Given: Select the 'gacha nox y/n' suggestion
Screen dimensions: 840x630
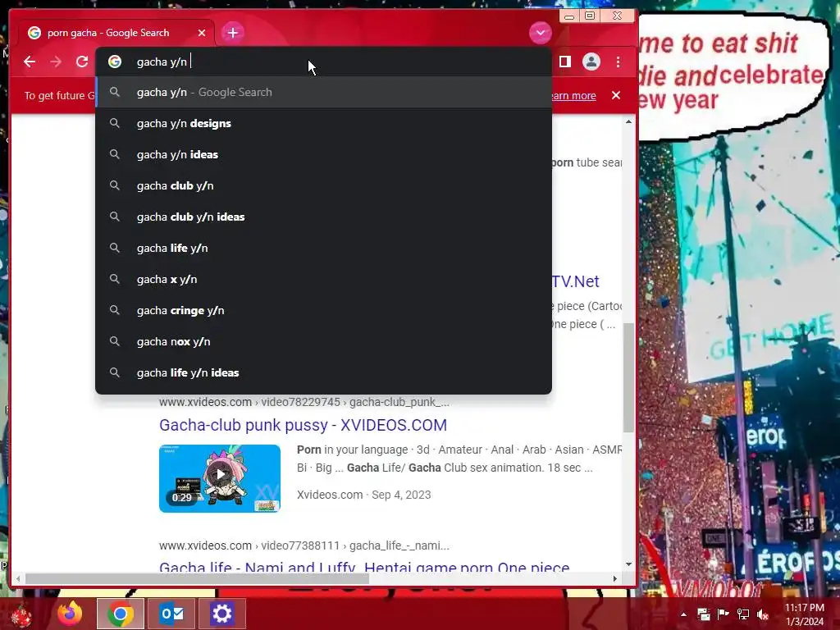Looking at the screenshot, I should point(323,341).
